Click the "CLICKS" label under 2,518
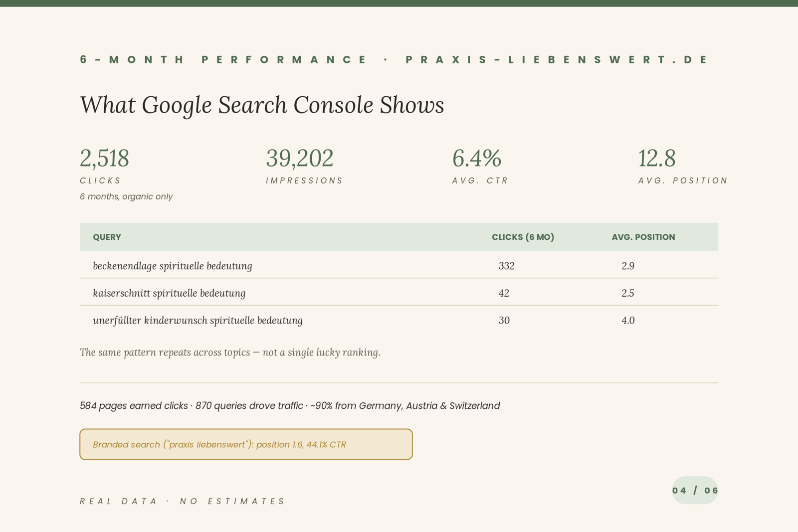The width and height of the screenshot is (798, 532). 100,180
